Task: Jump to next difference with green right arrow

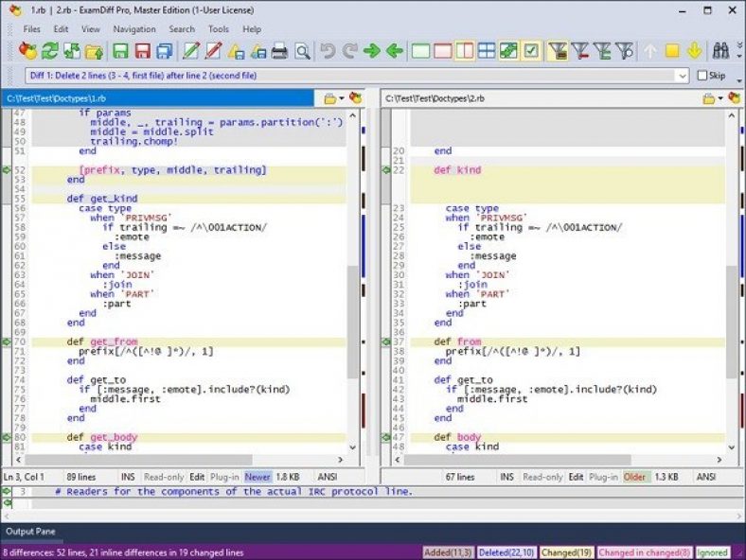Action: (x=372, y=51)
